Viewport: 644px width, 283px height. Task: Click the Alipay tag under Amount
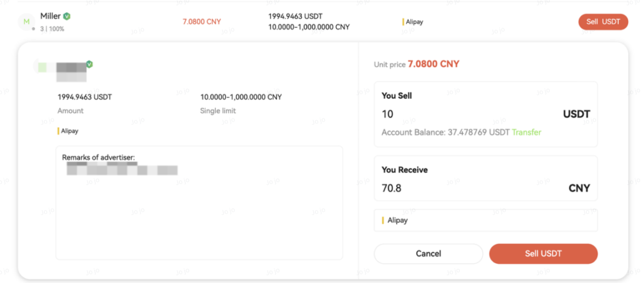tap(68, 131)
